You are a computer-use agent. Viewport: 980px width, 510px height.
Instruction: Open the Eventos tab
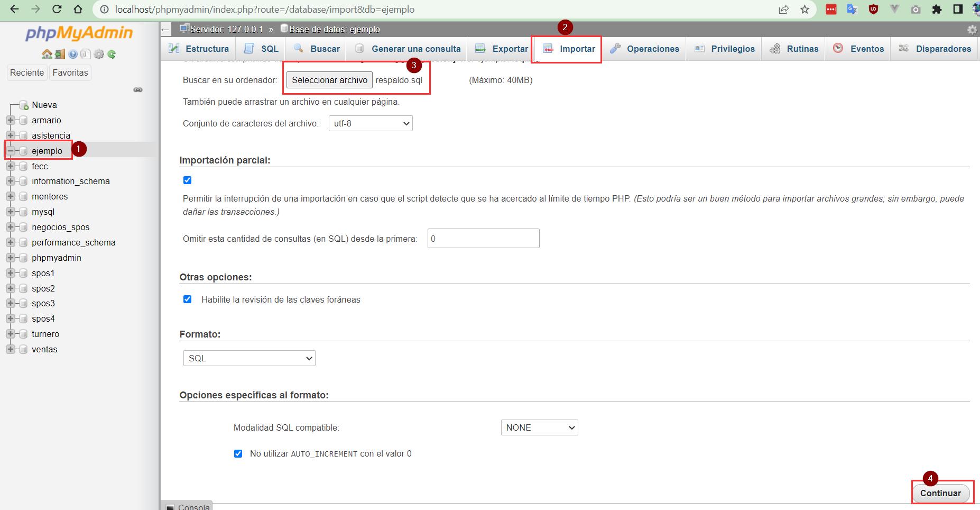tap(858, 49)
